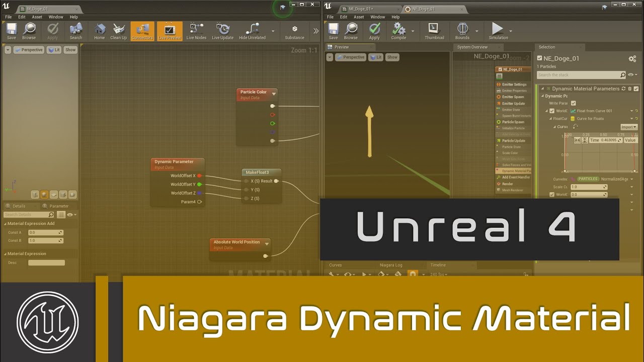Click the Const A value field
Image resolution: width=644 pixels, height=362 pixels.
point(46,233)
